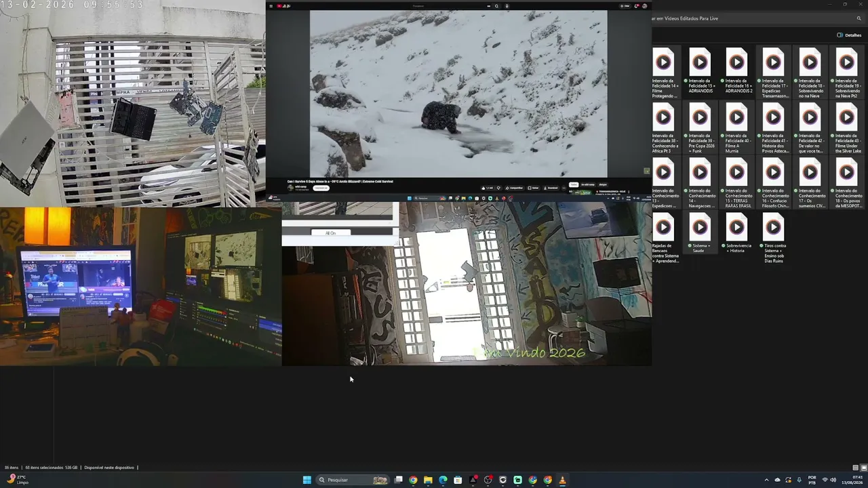Image resolution: width=868 pixels, height=488 pixels.
Task: Select Intervalo do Conhecimento 15 - TERRAS RARAS BRASIL
Action: pyautogui.click(x=736, y=183)
